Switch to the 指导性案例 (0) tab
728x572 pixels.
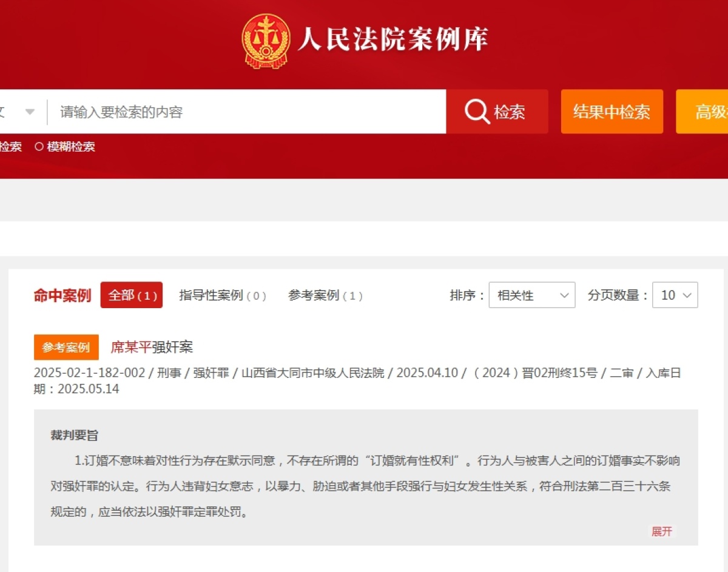tap(223, 295)
